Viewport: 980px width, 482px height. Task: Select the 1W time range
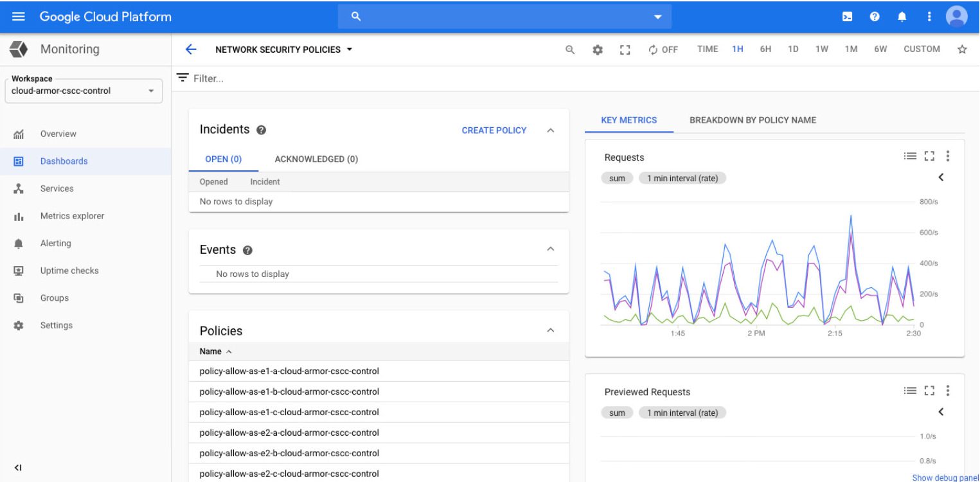pos(822,49)
